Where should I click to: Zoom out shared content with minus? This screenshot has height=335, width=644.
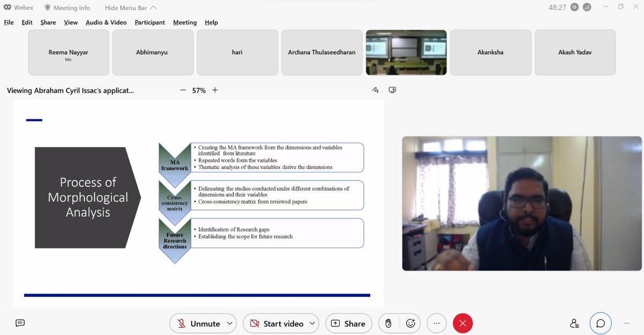point(183,90)
